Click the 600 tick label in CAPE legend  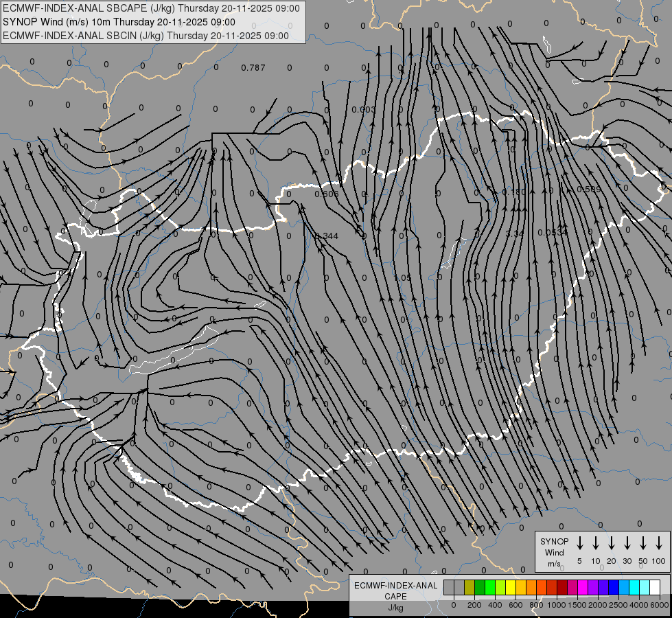click(515, 605)
